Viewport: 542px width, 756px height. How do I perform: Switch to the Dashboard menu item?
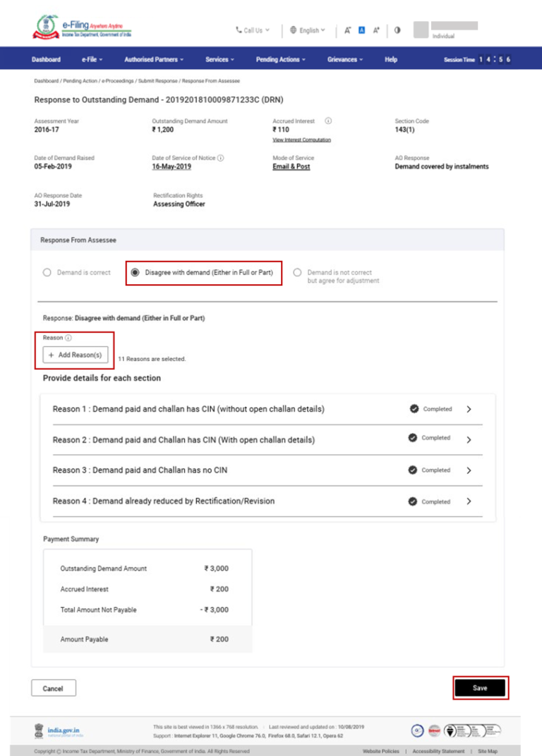click(x=45, y=60)
